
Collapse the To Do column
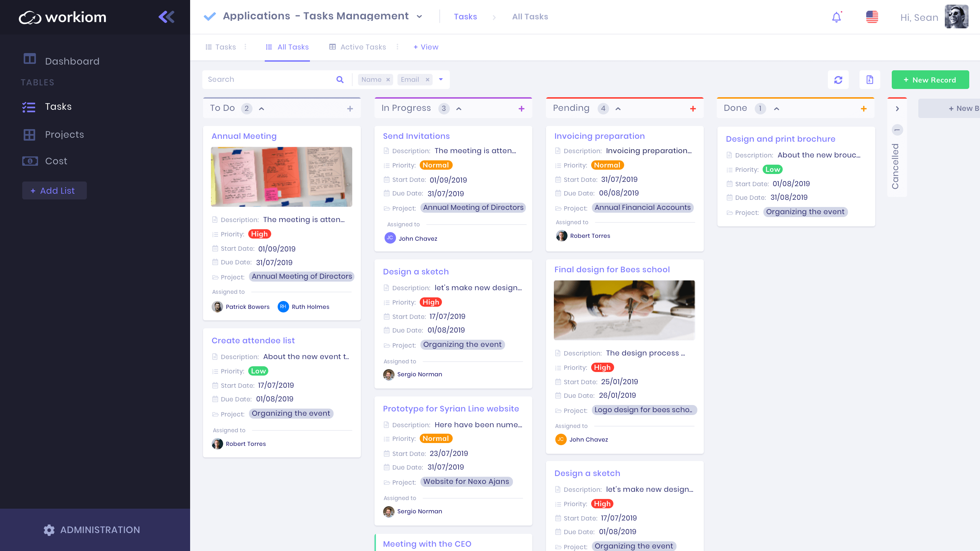(262, 109)
